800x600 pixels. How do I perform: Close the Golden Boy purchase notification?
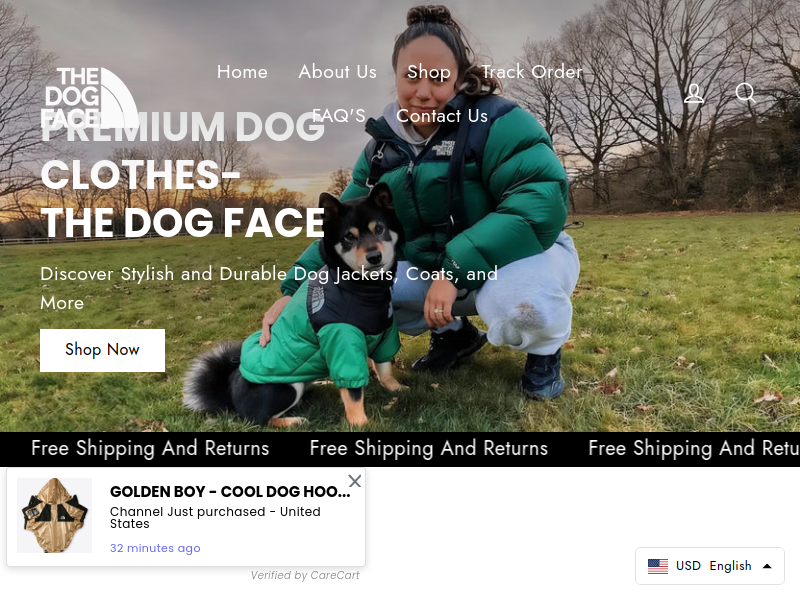355,481
